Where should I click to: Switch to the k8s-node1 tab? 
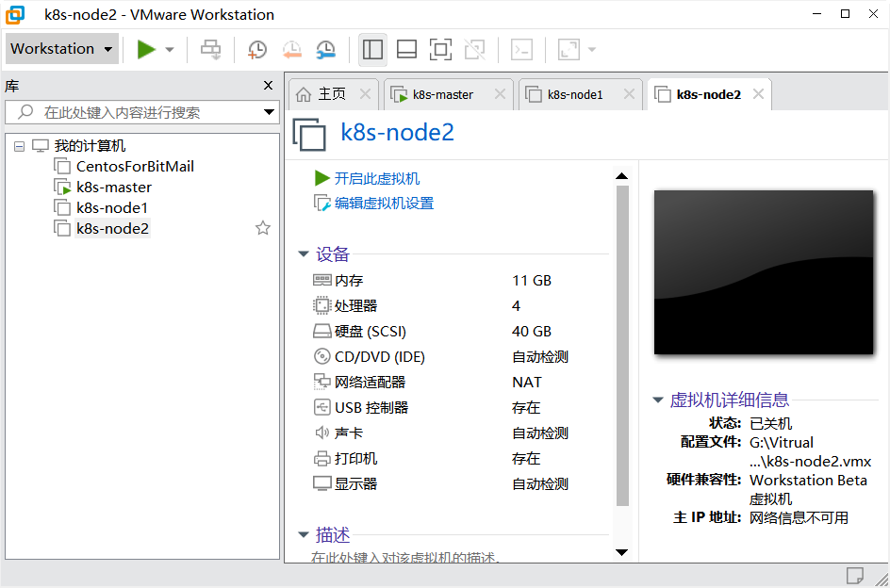575,95
